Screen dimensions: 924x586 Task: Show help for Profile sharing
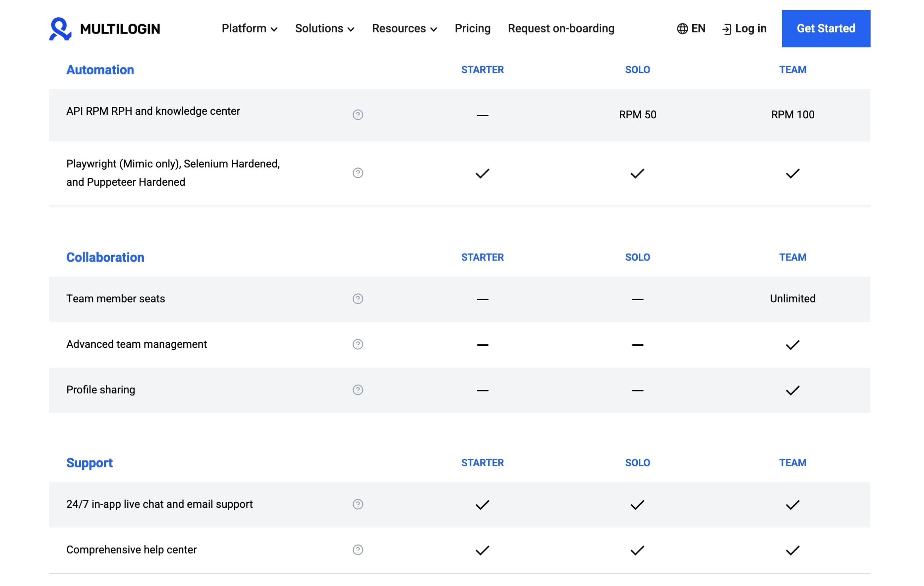358,390
